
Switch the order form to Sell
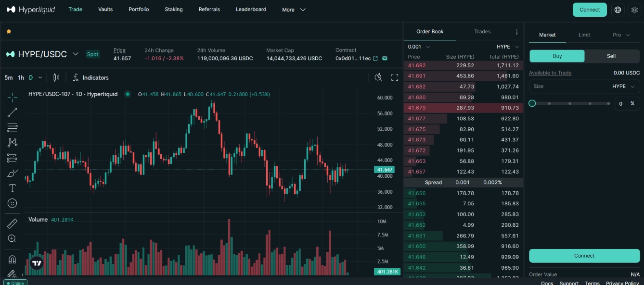[611, 56]
